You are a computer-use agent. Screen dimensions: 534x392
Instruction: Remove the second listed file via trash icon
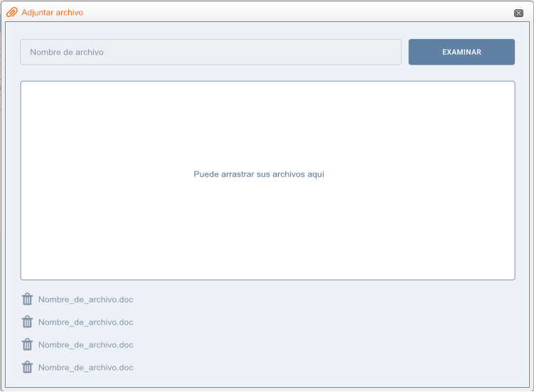coord(27,322)
